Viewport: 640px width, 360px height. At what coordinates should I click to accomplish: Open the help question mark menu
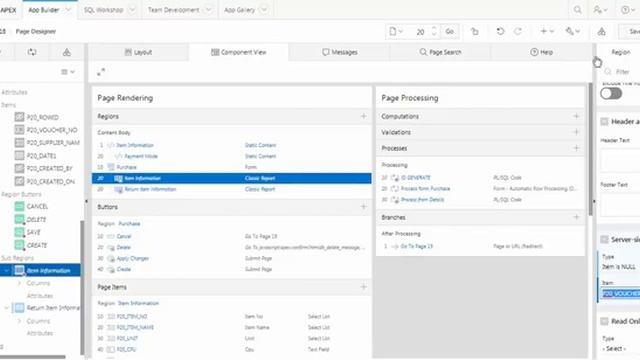[628, 10]
